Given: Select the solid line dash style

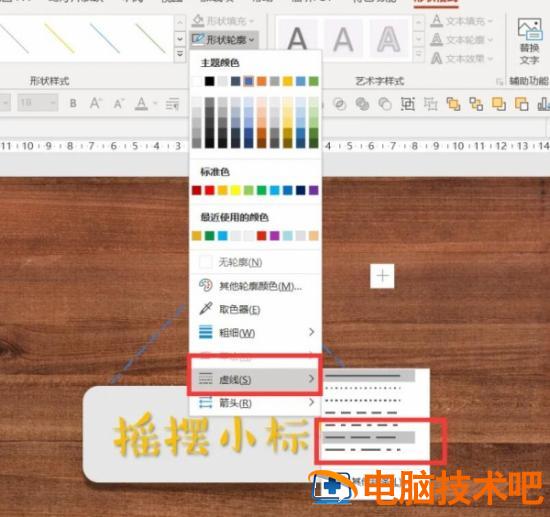Looking at the screenshot, I should pyautogui.click(x=368, y=376).
